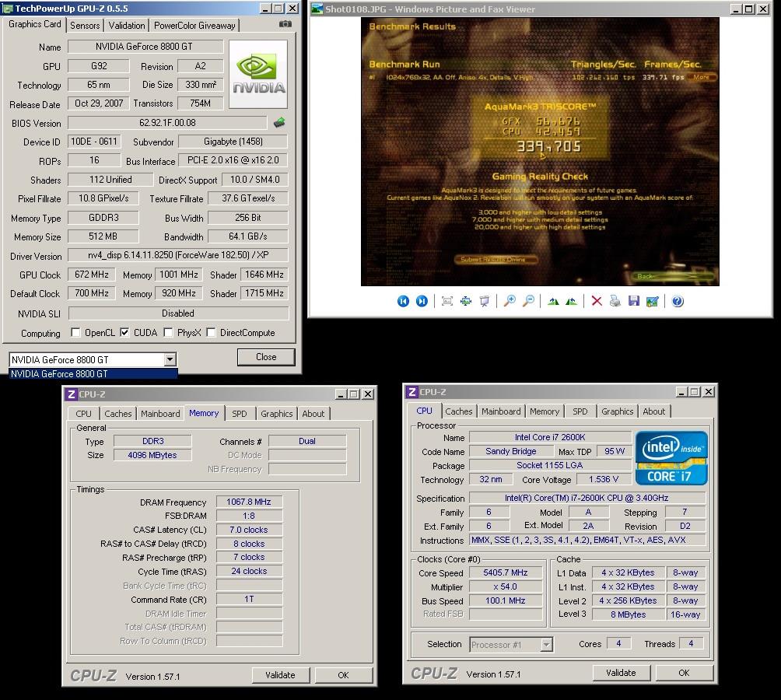Select NVIDIA GeForce 8800 GT list entry
Viewport: 781px width, 700px height.
pos(93,374)
